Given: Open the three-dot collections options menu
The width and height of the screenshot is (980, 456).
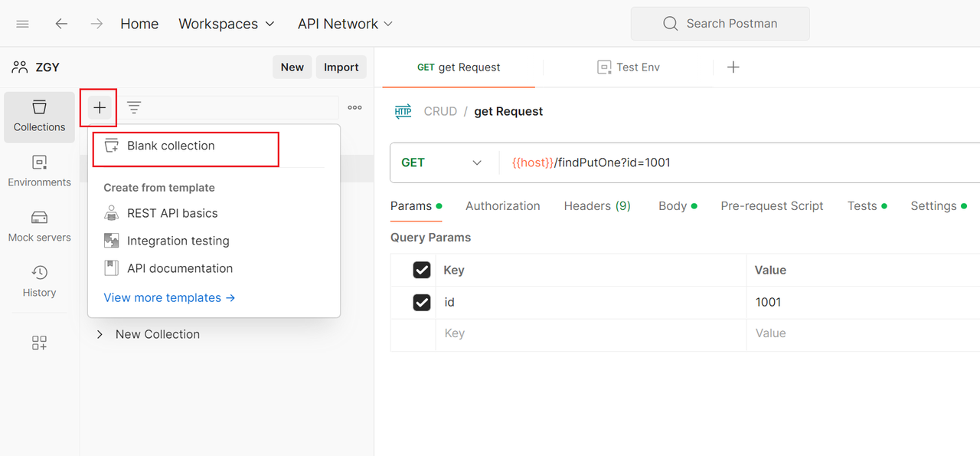Looking at the screenshot, I should (x=354, y=108).
